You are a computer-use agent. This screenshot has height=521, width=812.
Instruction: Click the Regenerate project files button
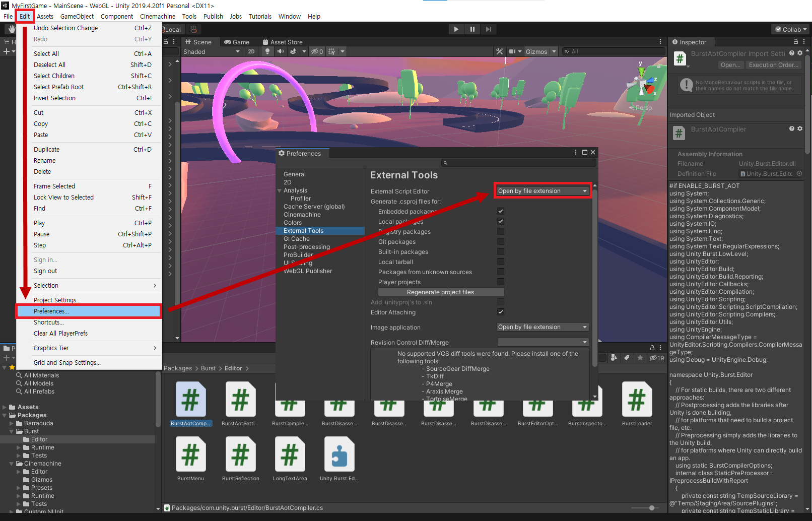(440, 292)
